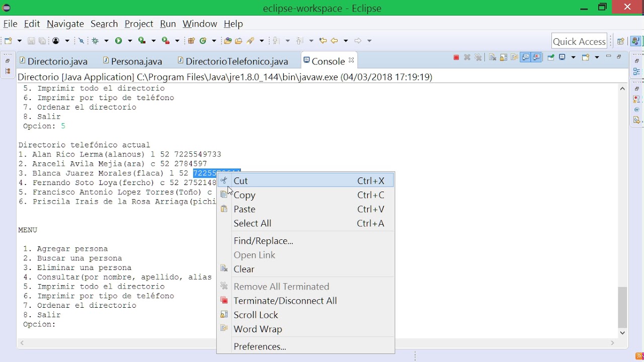The width and height of the screenshot is (644, 362).
Task: Click the Open Type icon
Action: coord(228,41)
